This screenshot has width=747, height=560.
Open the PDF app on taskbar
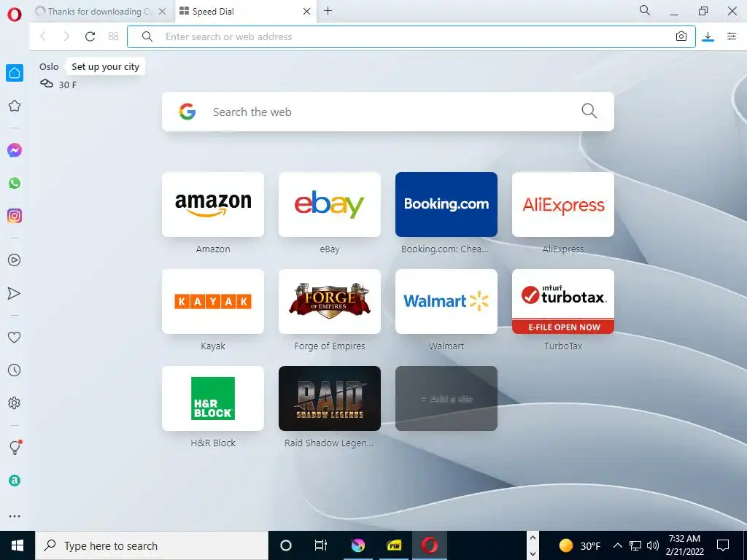click(394, 545)
